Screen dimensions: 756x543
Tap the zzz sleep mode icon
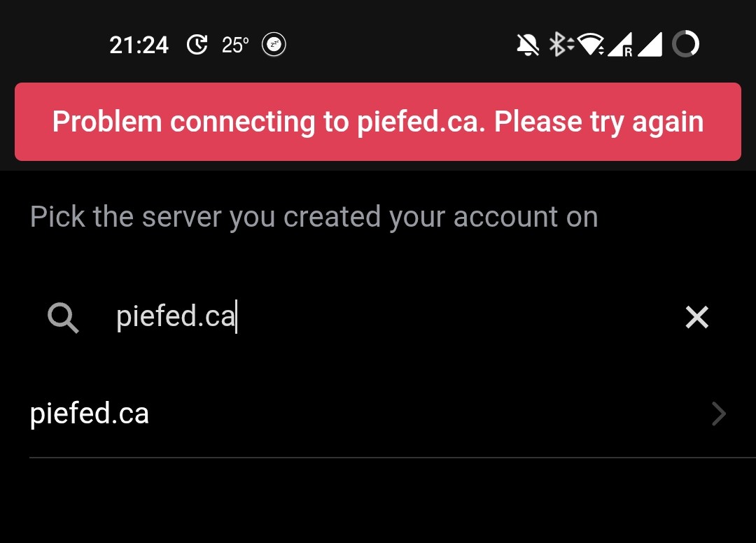[x=274, y=45]
